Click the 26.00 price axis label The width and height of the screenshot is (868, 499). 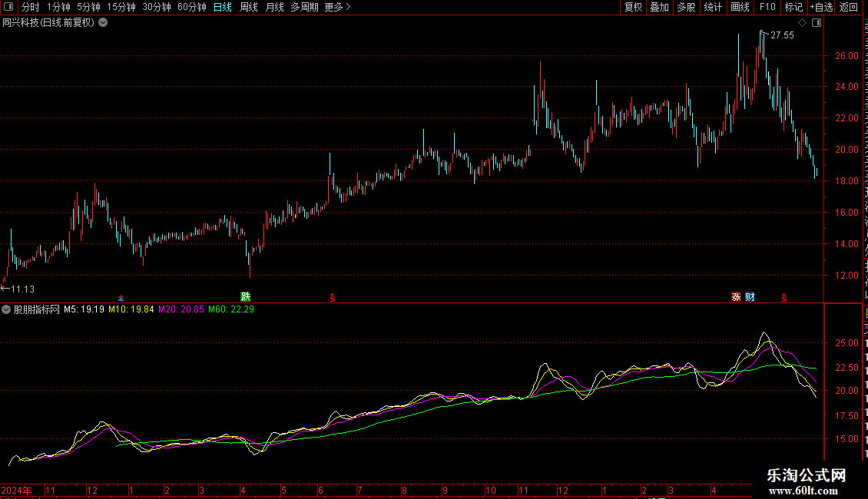point(847,56)
